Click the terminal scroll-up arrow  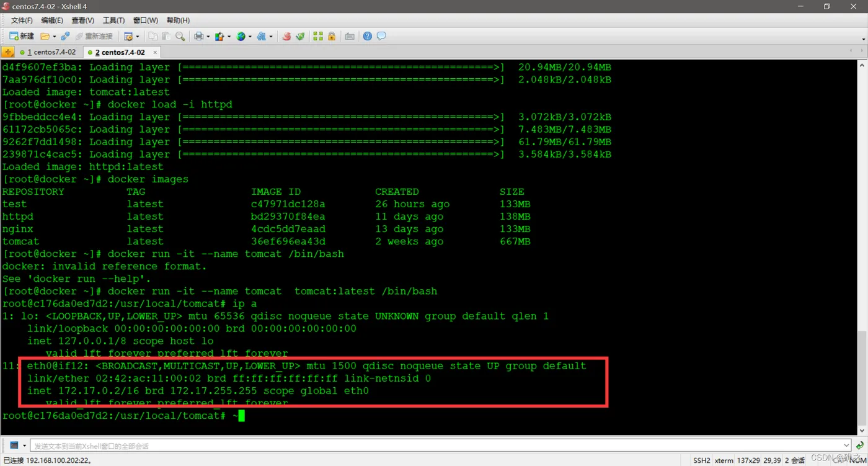pyautogui.click(x=862, y=65)
